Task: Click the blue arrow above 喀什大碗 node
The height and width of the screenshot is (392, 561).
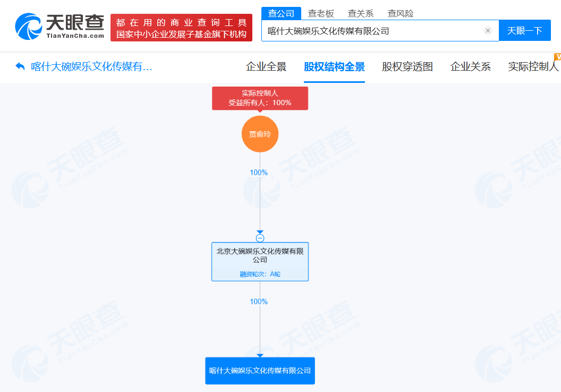Action: pos(260,356)
